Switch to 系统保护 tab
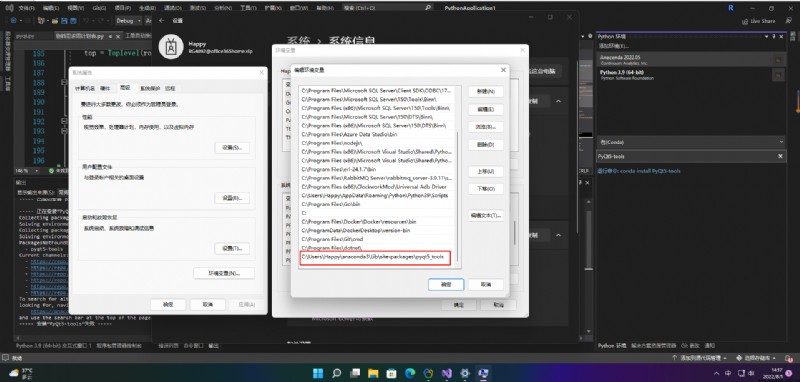This screenshot has height=382, width=800. click(x=150, y=88)
